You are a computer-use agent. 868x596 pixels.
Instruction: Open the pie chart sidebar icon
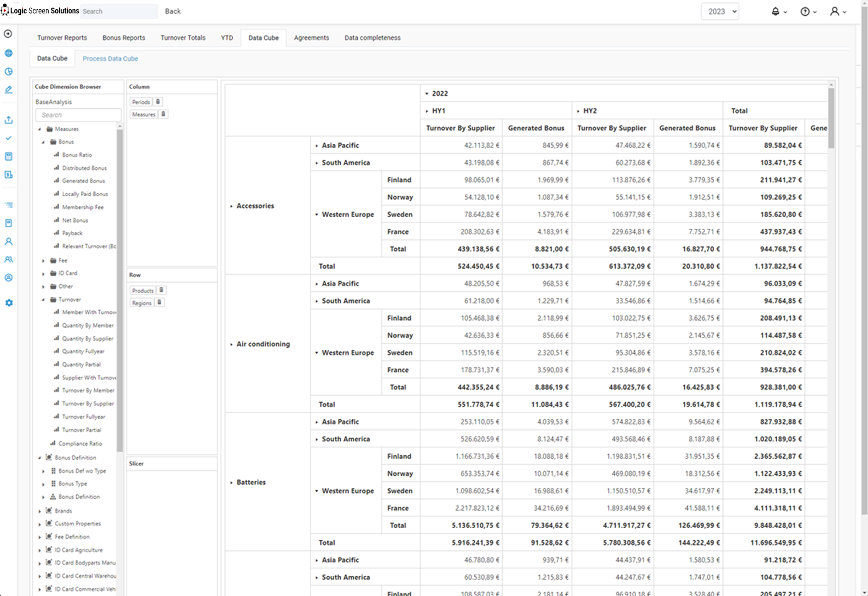point(8,72)
